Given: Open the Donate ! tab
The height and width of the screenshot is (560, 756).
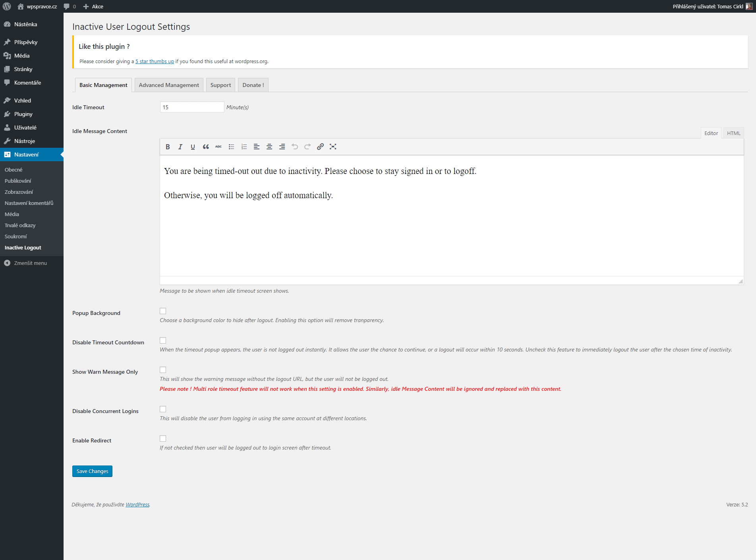Looking at the screenshot, I should (x=253, y=85).
